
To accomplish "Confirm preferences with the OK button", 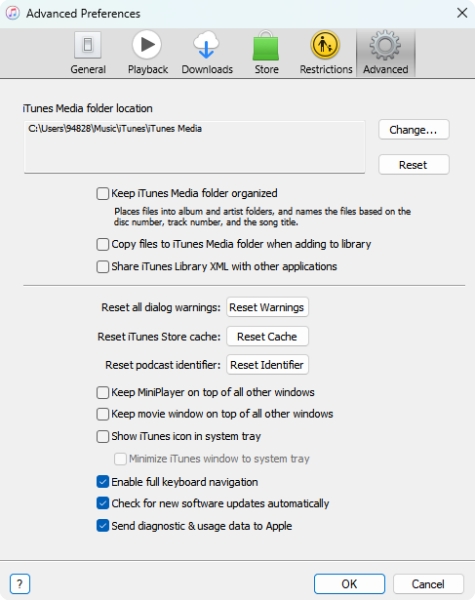I will (349, 584).
